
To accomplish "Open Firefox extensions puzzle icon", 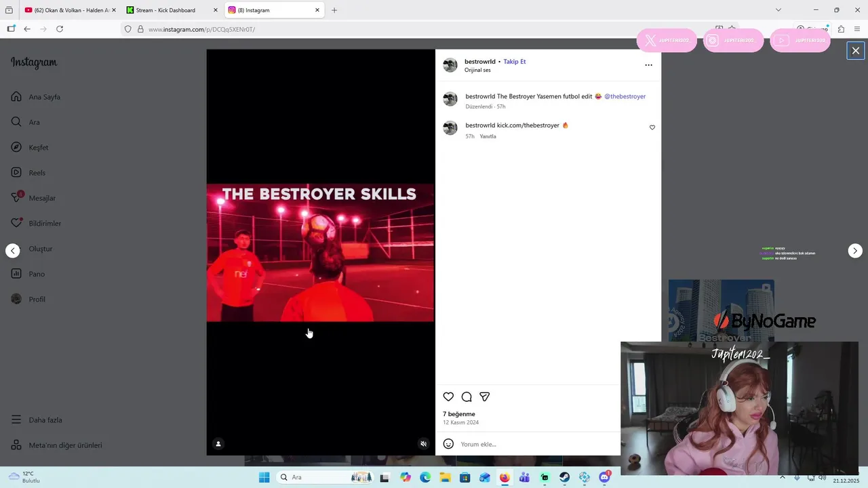I will [841, 29].
